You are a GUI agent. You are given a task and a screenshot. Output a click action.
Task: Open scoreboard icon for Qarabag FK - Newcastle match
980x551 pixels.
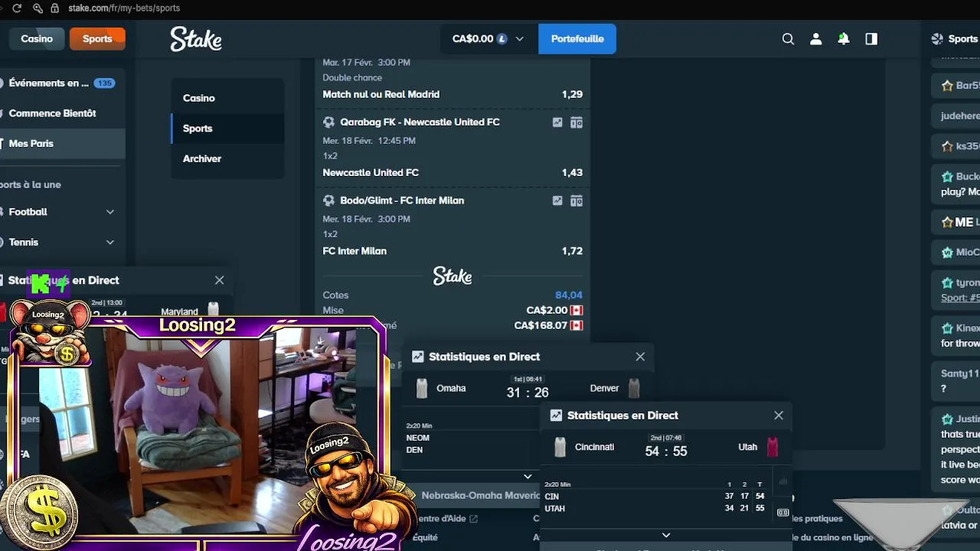coord(577,122)
